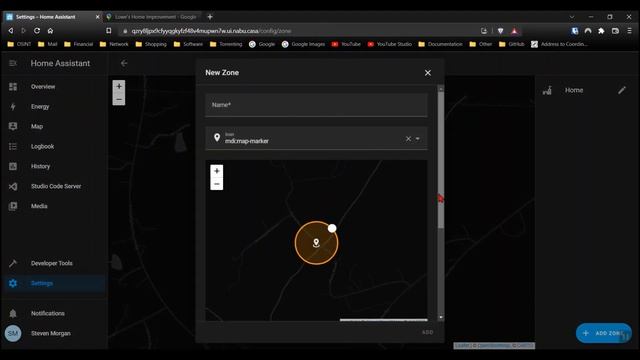This screenshot has height=360, width=640.
Task: Open the GitHub bookmarks folder
Action: pyautogui.click(x=511, y=44)
